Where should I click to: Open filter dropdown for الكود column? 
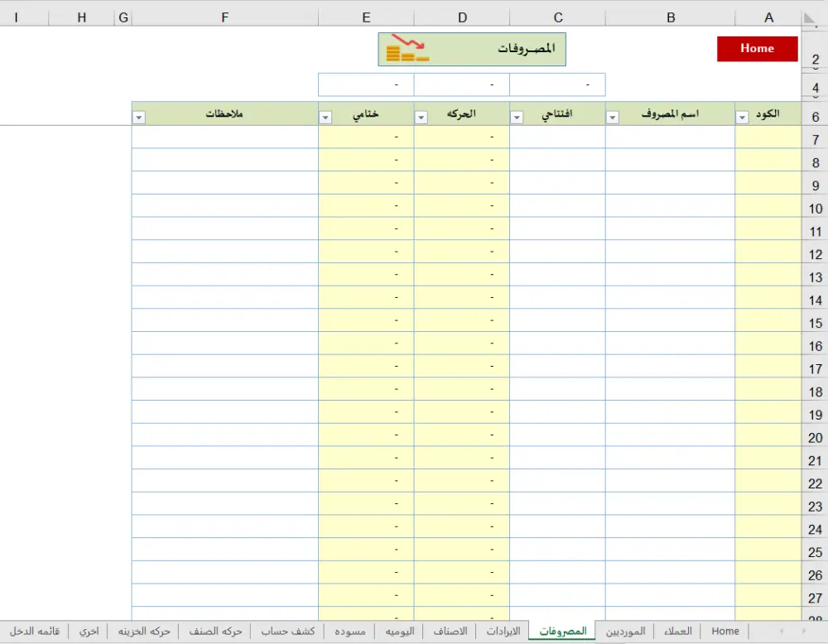click(742, 118)
